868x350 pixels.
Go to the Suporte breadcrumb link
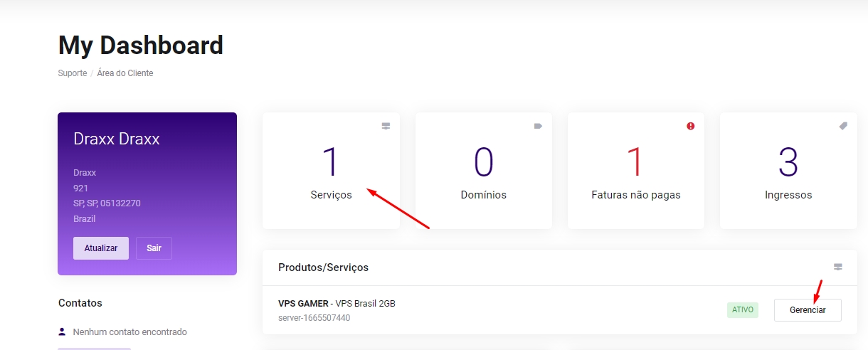coord(73,73)
